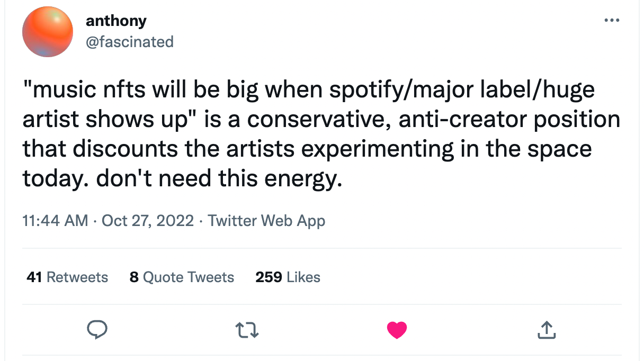The height and width of the screenshot is (361, 644).
Task: Open retweet menu to quote tweet
Action: pyautogui.click(x=246, y=329)
